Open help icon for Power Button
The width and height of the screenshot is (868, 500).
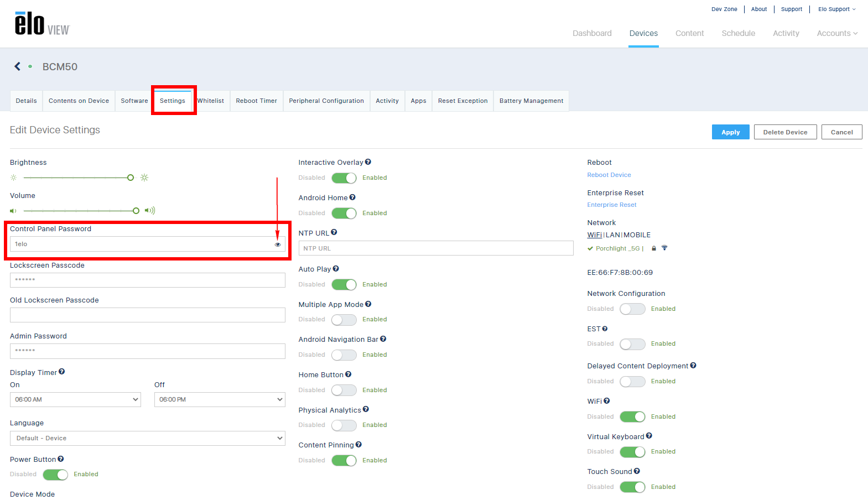click(61, 459)
